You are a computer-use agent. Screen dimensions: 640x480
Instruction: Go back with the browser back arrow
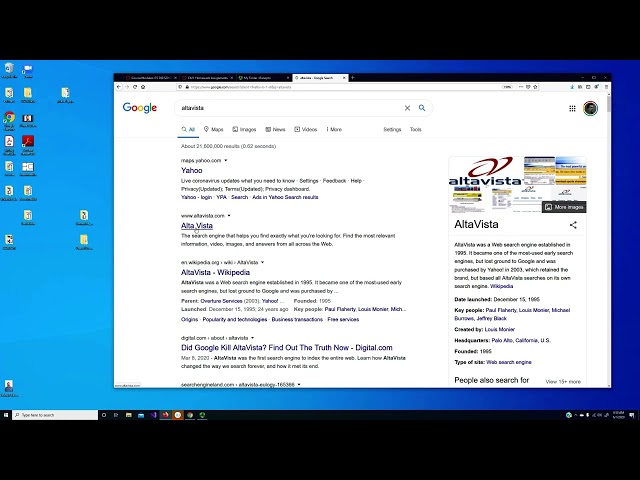click(x=119, y=87)
